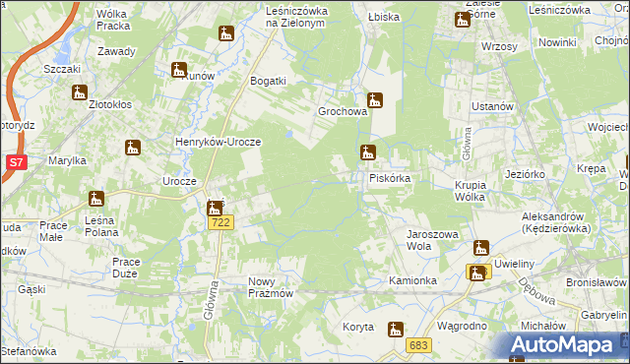
Task: Select the church icon above Leśna Polana
Action: (96, 199)
